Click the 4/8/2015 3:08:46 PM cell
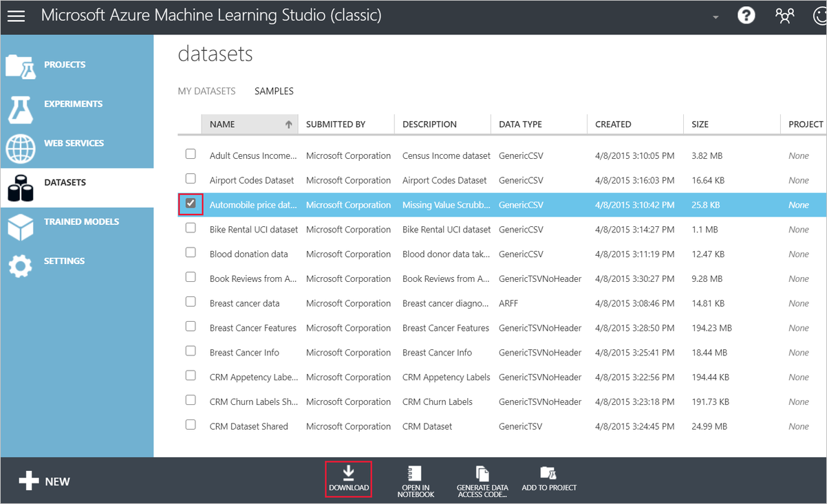 pyautogui.click(x=634, y=303)
